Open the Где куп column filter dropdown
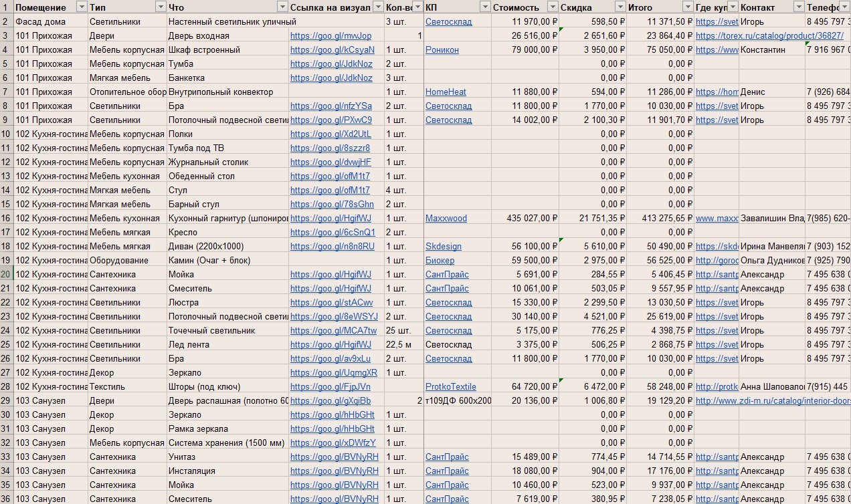The image size is (851, 504). click(x=733, y=7)
